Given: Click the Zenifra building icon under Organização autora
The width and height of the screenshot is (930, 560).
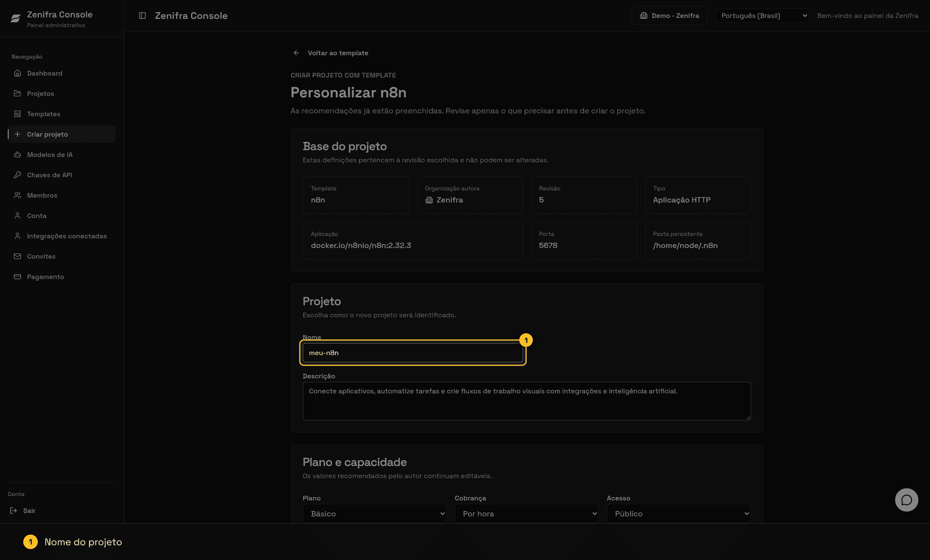Looking at the screenshot, I should (x=429, y=200).
